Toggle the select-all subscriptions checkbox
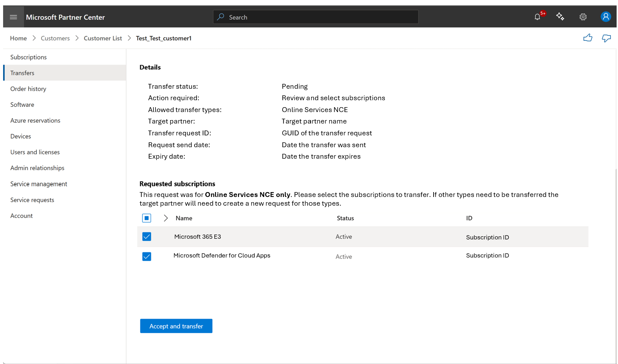Screen dimensions: 618x364 pos(146,218)
